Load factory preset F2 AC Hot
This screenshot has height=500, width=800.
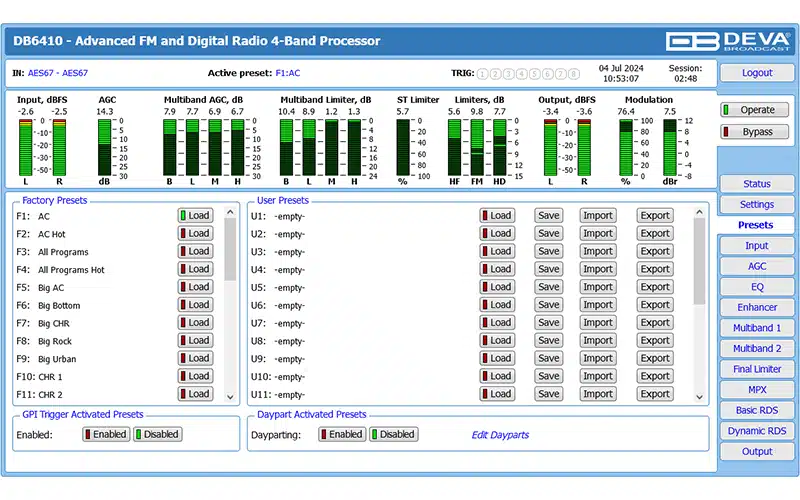click(x=195, y=233)
